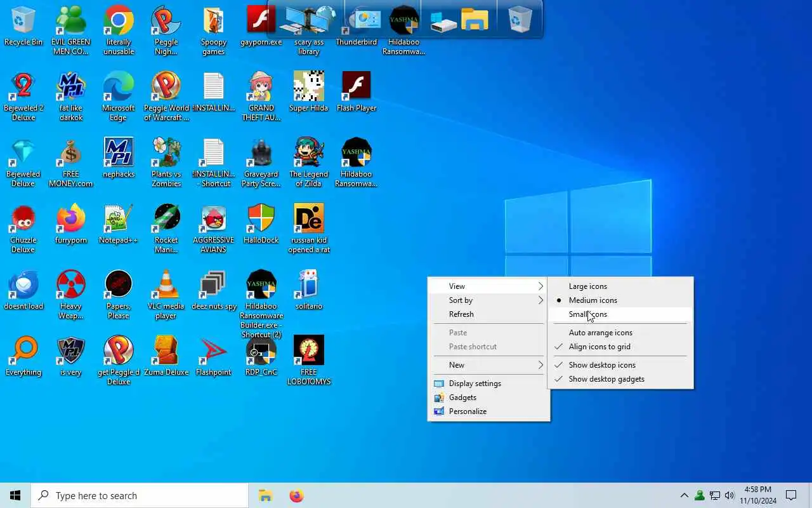Image resolution: width=812 pixels, height=508 pixels.
Task: Select the get Peggle'd Deluxe icon
Action: [119, 361]
